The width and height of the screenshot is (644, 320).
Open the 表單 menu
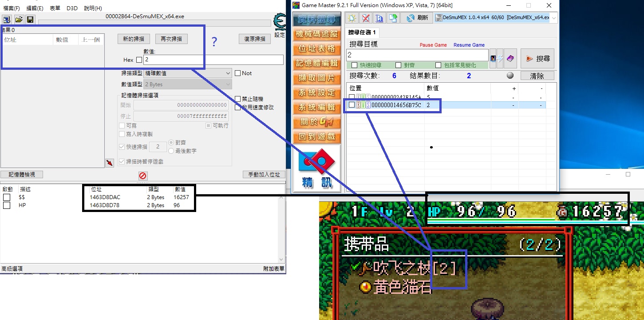(x=55, y=8)
